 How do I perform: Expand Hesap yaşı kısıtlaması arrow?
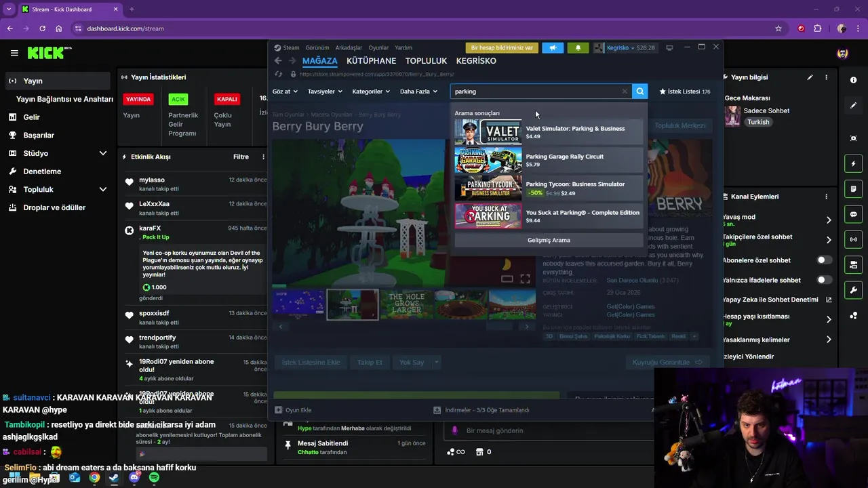pos(829,319)
